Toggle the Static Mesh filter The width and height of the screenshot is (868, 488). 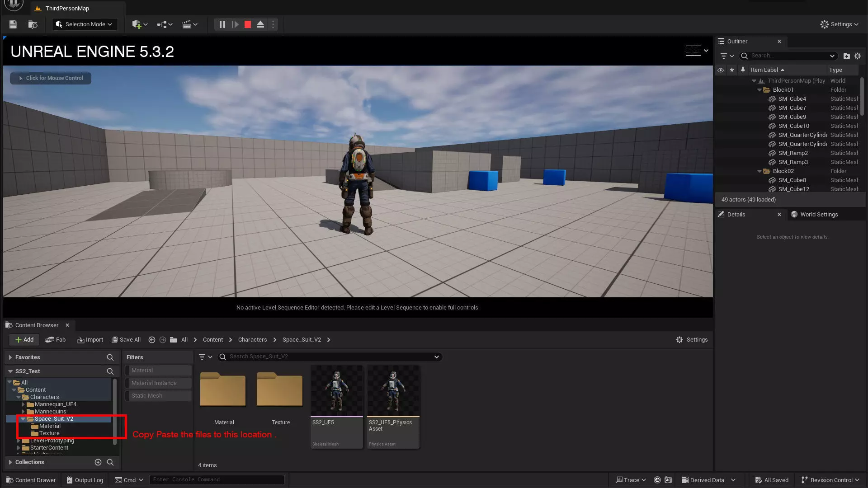(x=158, y=396)
